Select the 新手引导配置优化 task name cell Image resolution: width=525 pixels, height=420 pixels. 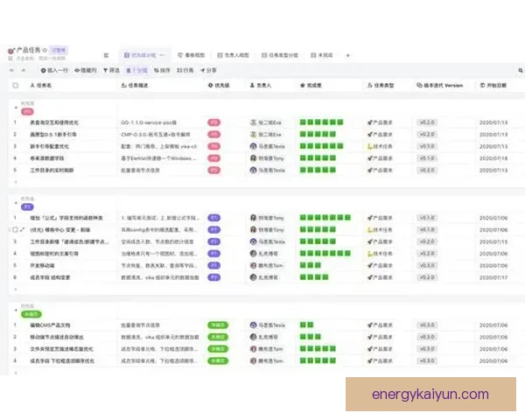(x=49, y=146)
